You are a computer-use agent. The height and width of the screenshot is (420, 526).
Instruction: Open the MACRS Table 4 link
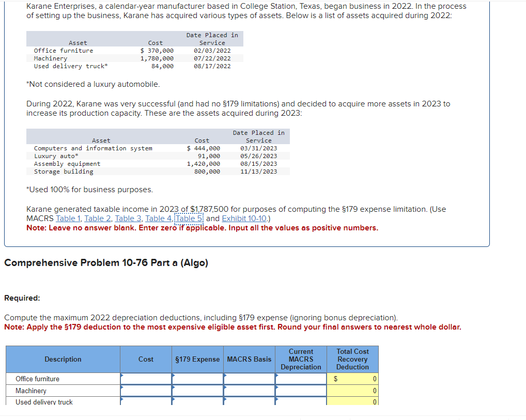(158, 218)
